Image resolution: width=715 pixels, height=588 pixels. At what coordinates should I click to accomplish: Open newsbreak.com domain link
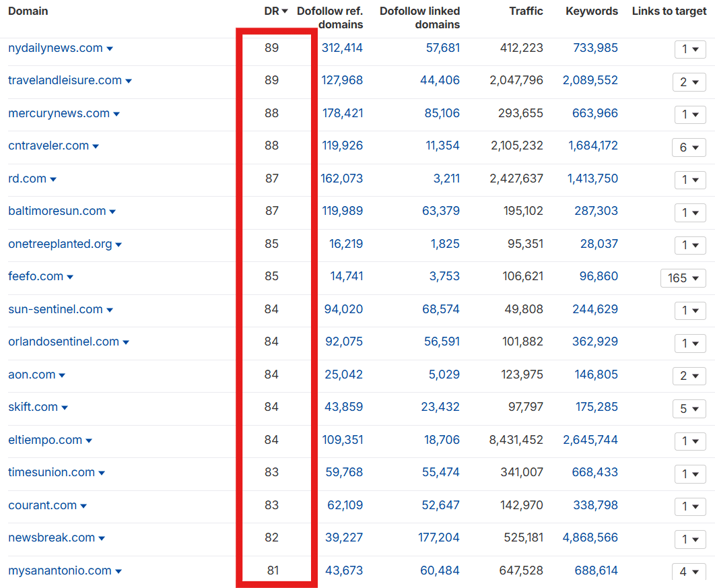[52, 538]
